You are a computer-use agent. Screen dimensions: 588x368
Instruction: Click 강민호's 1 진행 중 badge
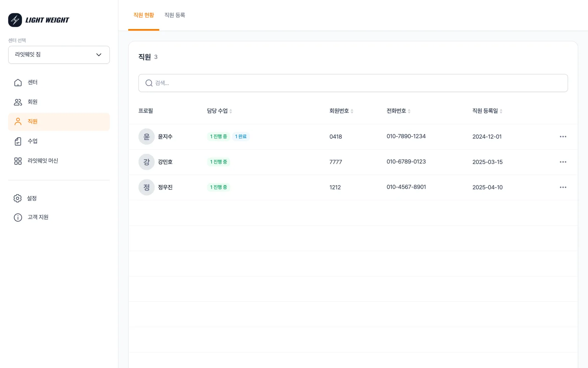pos(219,162)
